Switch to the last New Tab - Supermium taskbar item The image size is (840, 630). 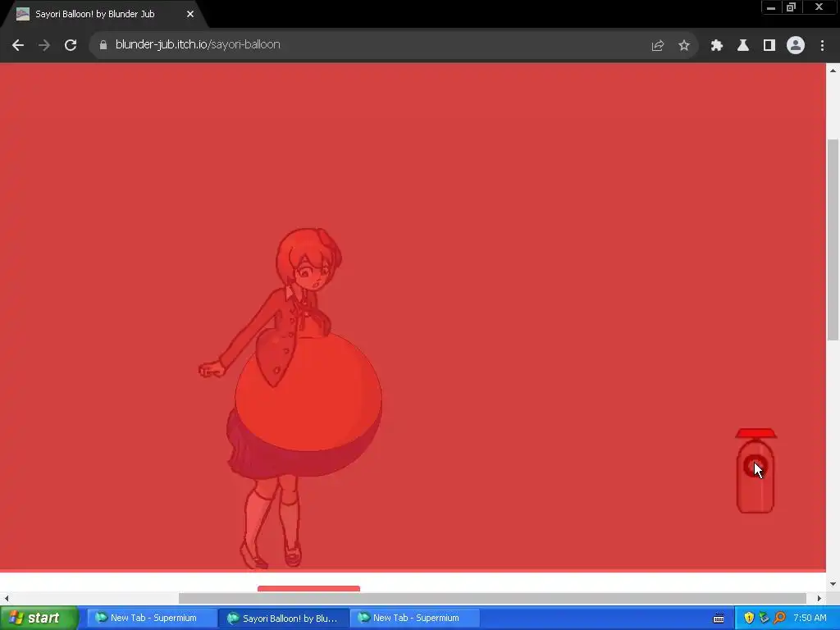click(x=416, y=618)
